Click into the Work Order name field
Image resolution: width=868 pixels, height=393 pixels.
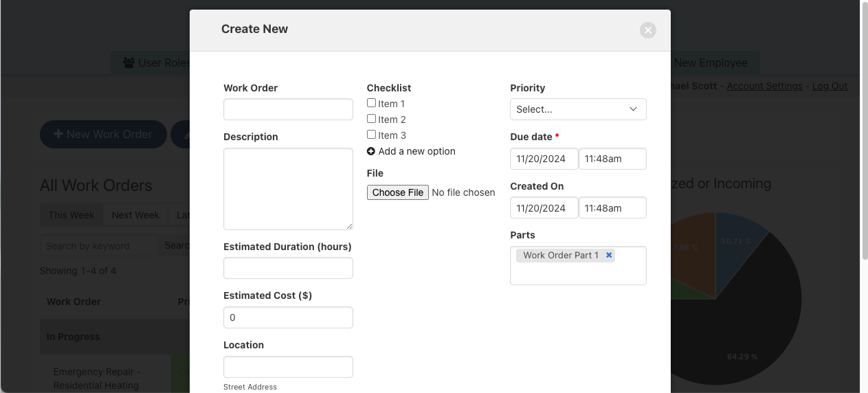[x=288, y=109]
